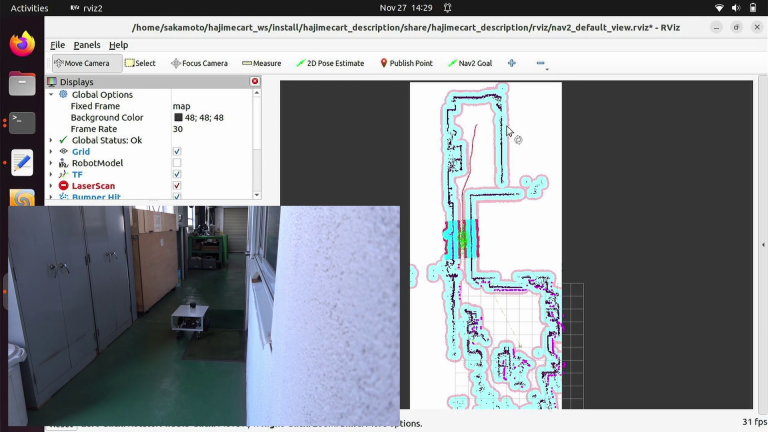
Task: Activate the Select tool
Action: pyautogui.click(x=141, y=63)
